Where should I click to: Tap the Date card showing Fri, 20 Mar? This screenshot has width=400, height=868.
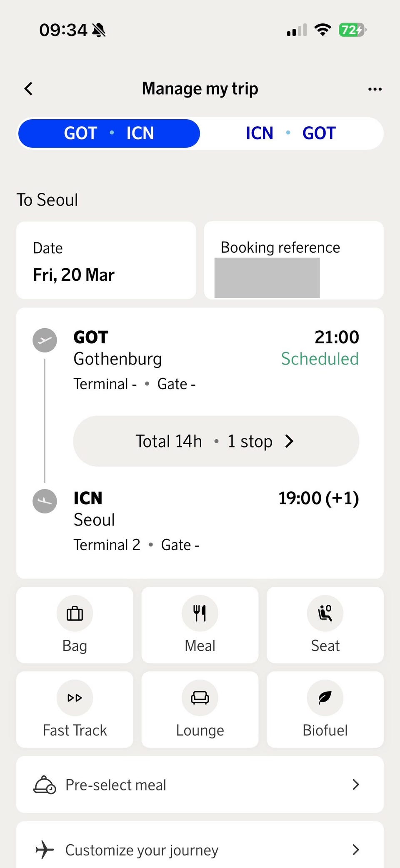pos(106,260)
